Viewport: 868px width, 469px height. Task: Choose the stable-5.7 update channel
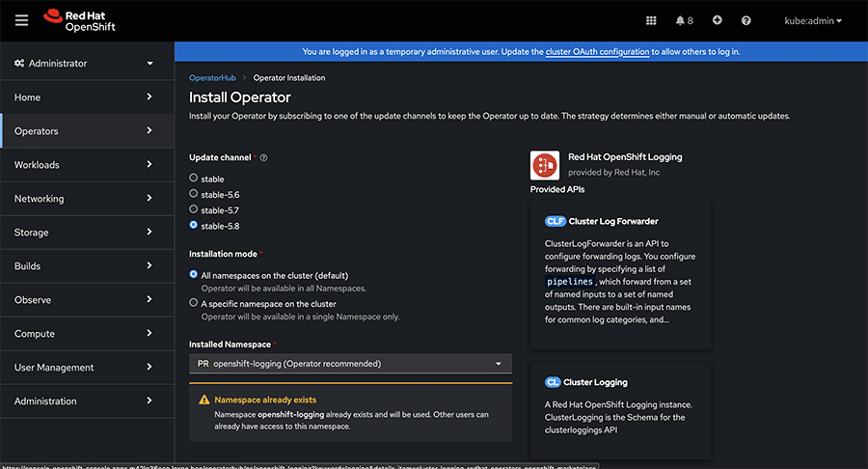[194, 209]
